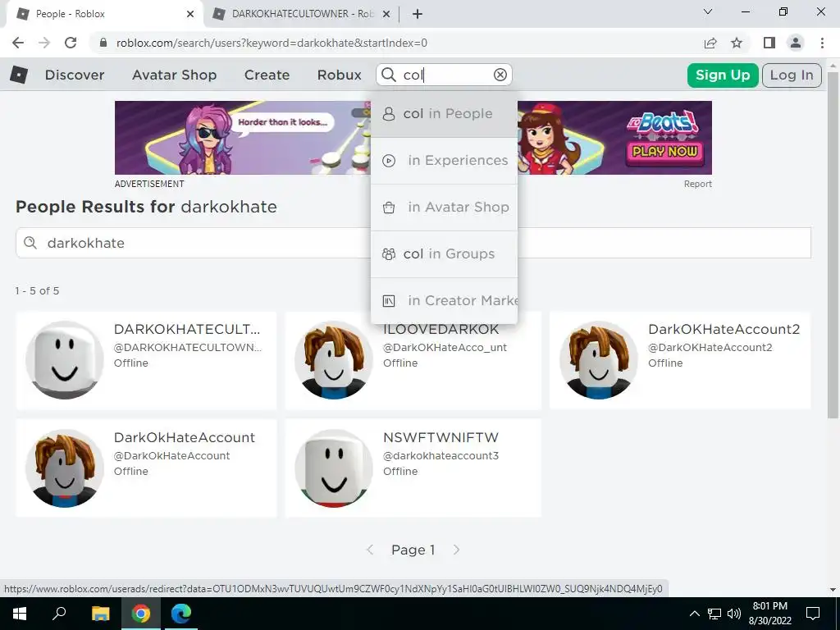Open Robux in the navbar
The image size is (840, 630).
point(339,75)
